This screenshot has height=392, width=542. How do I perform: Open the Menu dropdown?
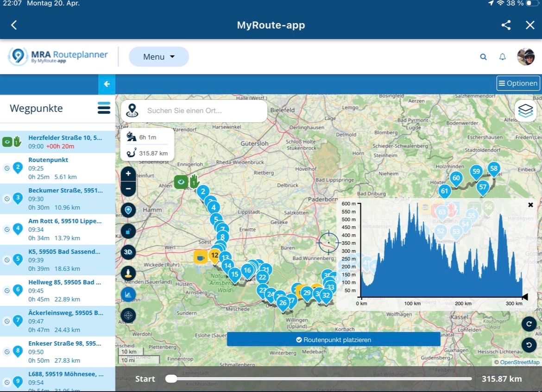[x=159, y=57]
